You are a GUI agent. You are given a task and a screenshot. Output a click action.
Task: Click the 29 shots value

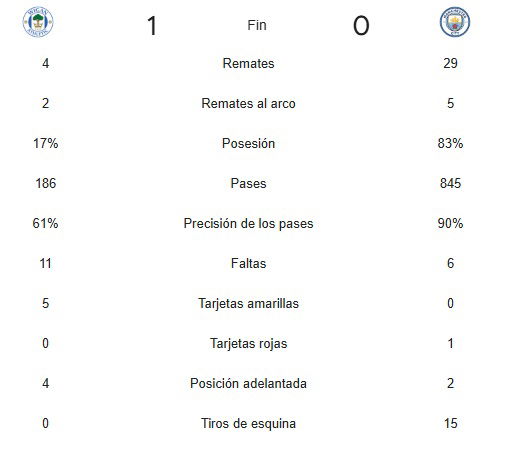tap(450, 63)
